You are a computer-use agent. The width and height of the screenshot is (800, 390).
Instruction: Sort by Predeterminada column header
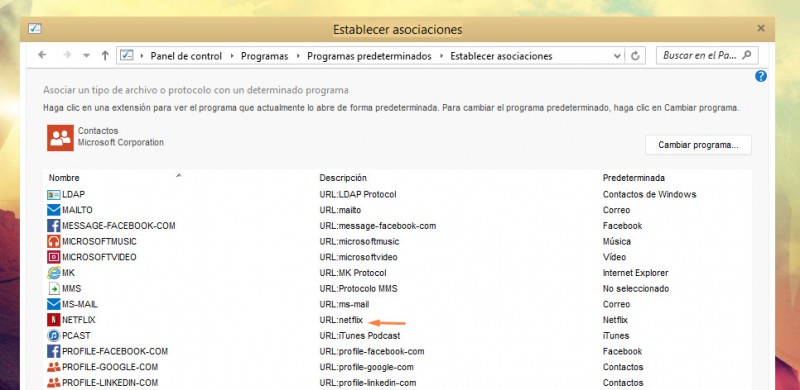634,178
